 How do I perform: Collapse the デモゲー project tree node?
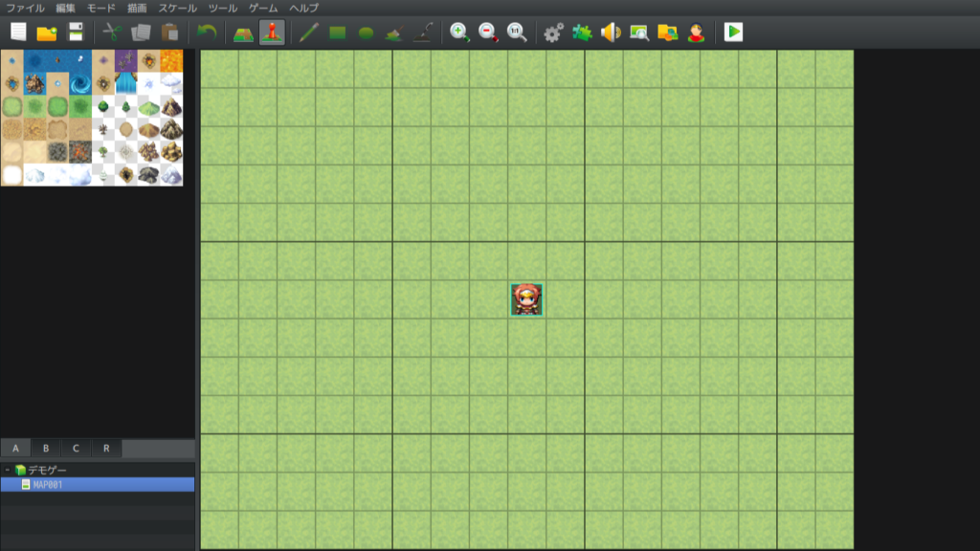[x=8, y=470]
